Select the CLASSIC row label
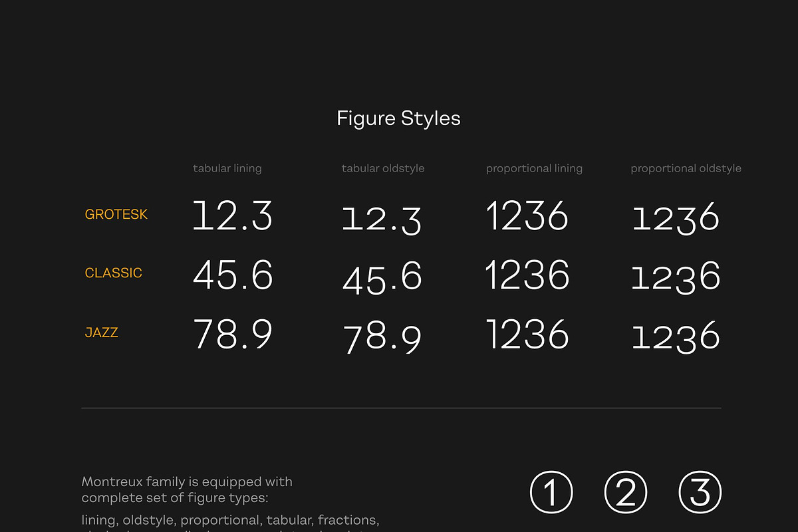The width and height of the screenshot is (798, 532). [x=114, y=273]
